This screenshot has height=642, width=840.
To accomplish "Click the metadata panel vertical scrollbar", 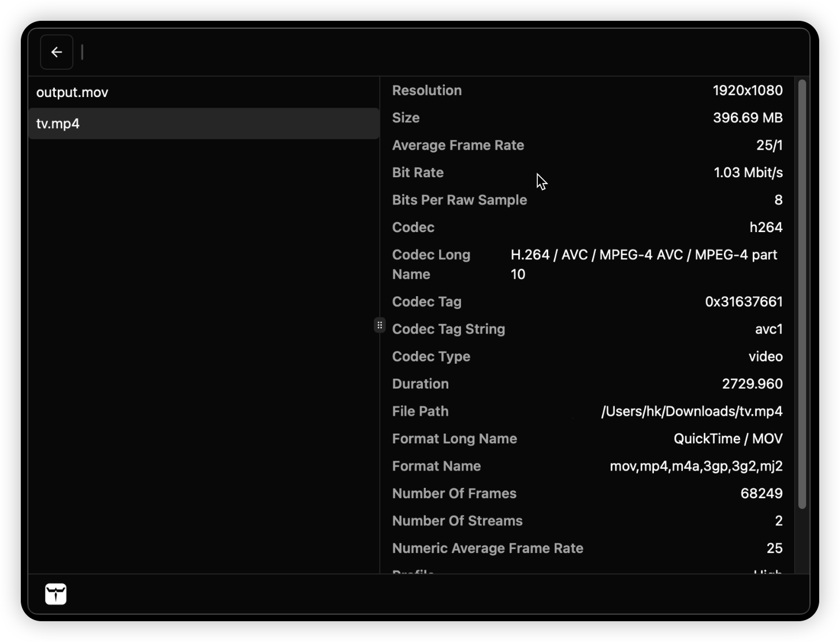I will pos(802,294).
